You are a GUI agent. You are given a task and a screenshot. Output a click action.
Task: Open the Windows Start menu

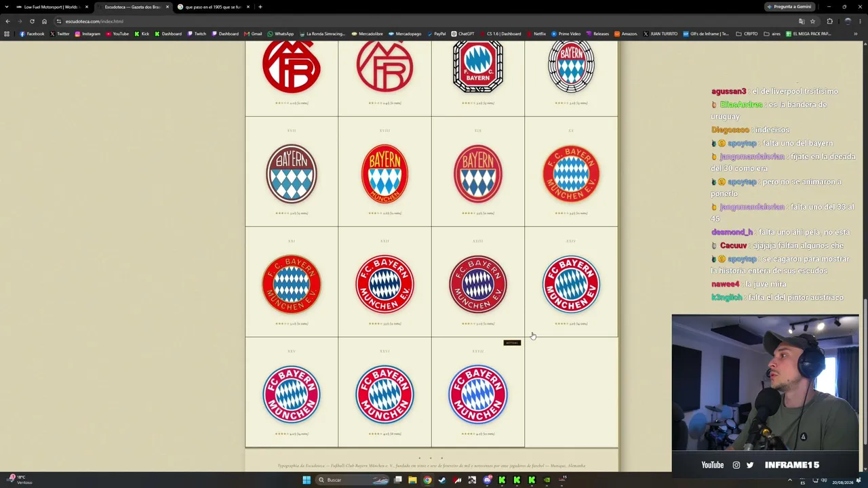pos(307,480)
